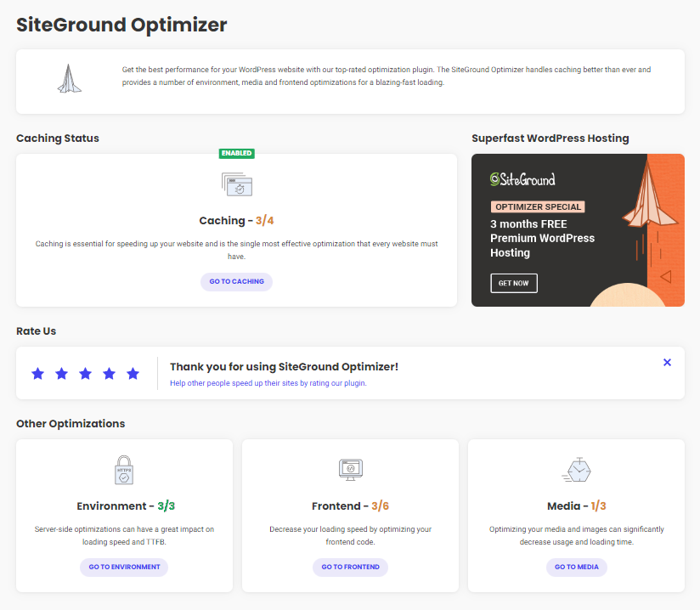Open media optimizations with GO TO MEDIA
This screenshot has height=610, width=700.
(576, 567)
